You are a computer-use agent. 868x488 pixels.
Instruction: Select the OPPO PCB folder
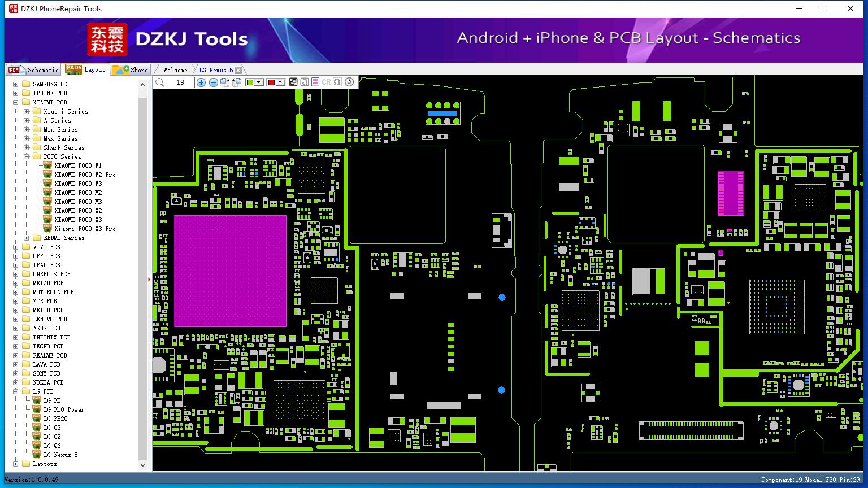pyautogui.click(x=46, y=256)
